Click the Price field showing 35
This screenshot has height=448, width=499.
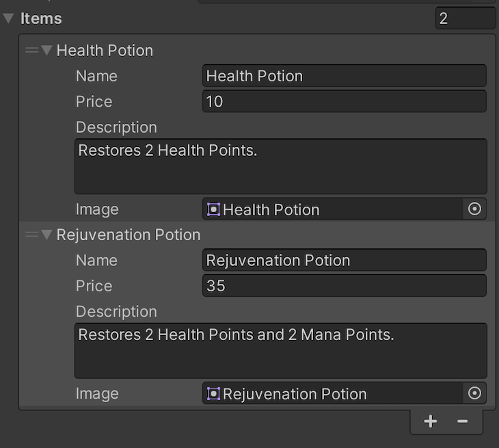coord(345,286)
